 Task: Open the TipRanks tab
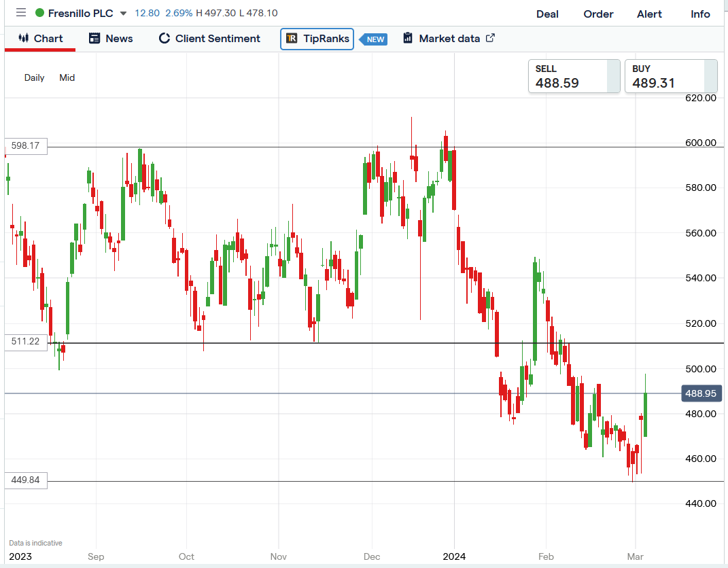pyautogui.click(x=317, y=39)
